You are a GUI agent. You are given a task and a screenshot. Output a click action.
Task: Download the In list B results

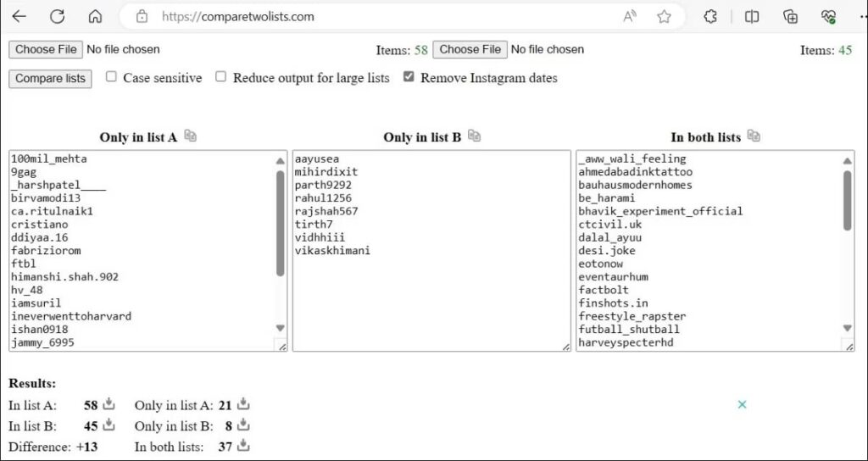pyautogui.click(x=108, y=425)
